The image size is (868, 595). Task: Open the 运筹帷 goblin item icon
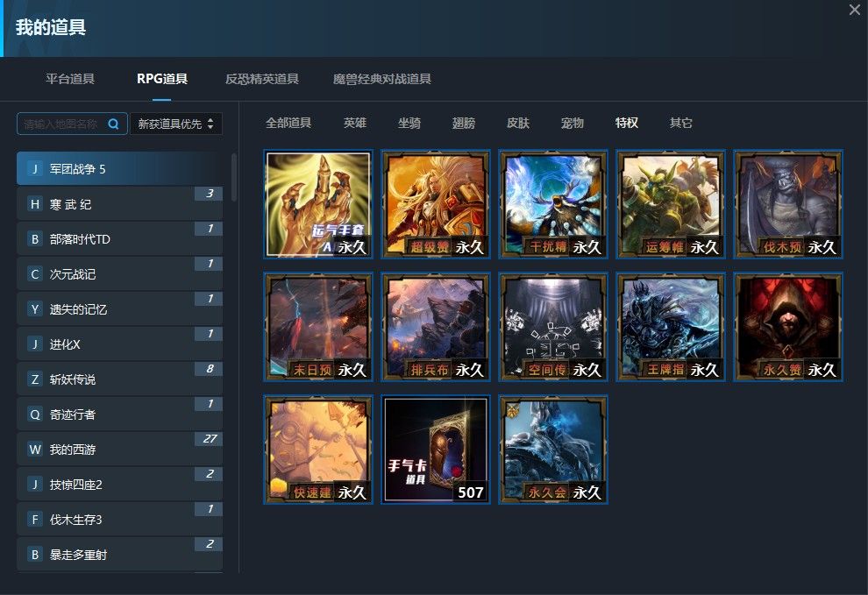670,203
